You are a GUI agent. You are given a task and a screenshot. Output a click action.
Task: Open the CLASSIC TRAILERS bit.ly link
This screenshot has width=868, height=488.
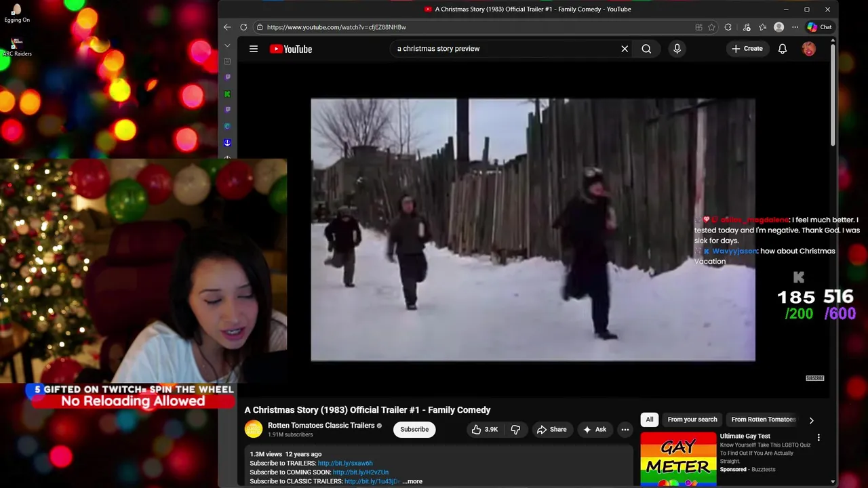tap(372, 481)
